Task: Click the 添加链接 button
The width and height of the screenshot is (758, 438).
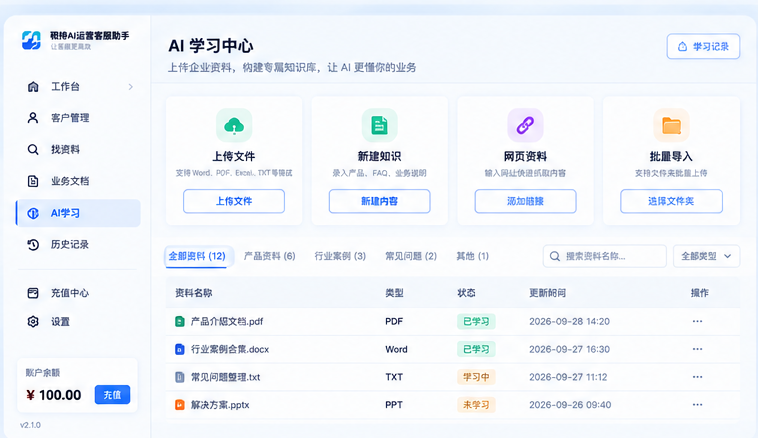Action: (x=525, y=201)
